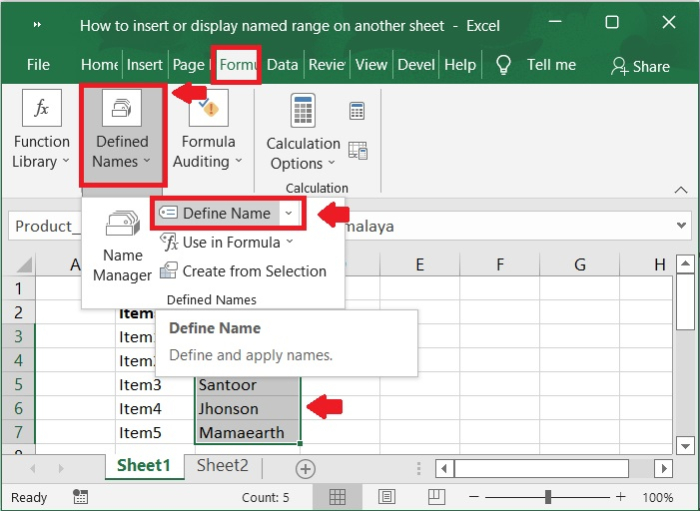Image resolution: width=700 pixels, height=511 pixels.
Task: Click the zoom out minus button
Action: 474,497
